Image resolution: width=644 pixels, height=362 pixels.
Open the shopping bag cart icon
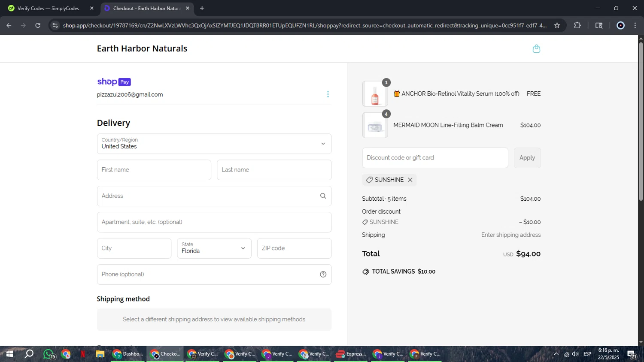click(x=536, y=49)
